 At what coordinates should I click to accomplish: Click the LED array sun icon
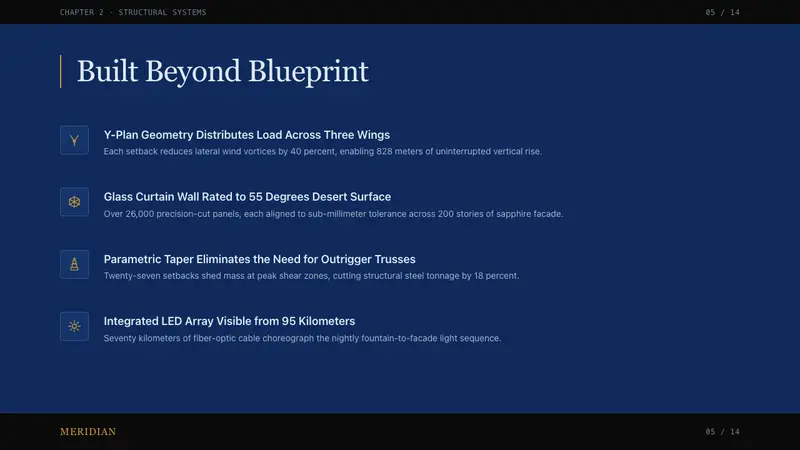tap(74, 327)
